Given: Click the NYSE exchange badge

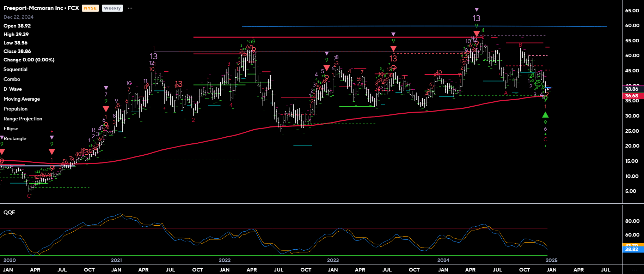Looking at the screenshot, I should pos(90,8).
